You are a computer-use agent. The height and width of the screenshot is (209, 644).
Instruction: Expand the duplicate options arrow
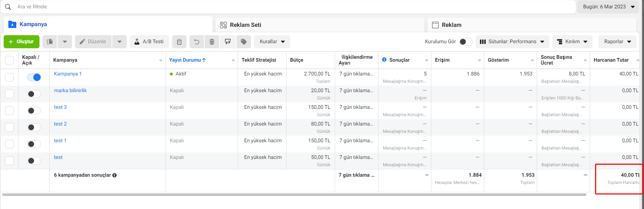65,42
